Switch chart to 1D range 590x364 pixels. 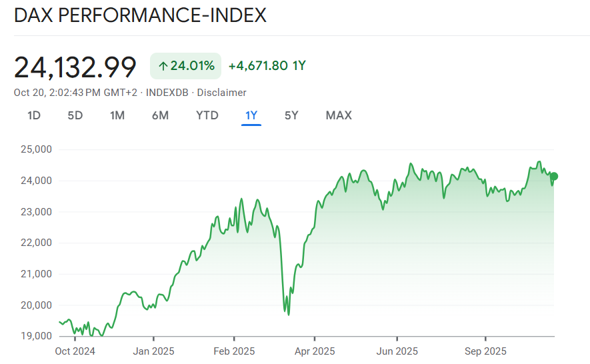pos(34,115)
